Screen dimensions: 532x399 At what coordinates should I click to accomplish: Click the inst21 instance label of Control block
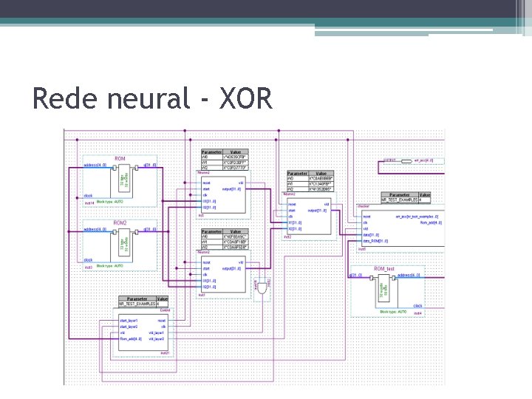click(x=165, y=353)
